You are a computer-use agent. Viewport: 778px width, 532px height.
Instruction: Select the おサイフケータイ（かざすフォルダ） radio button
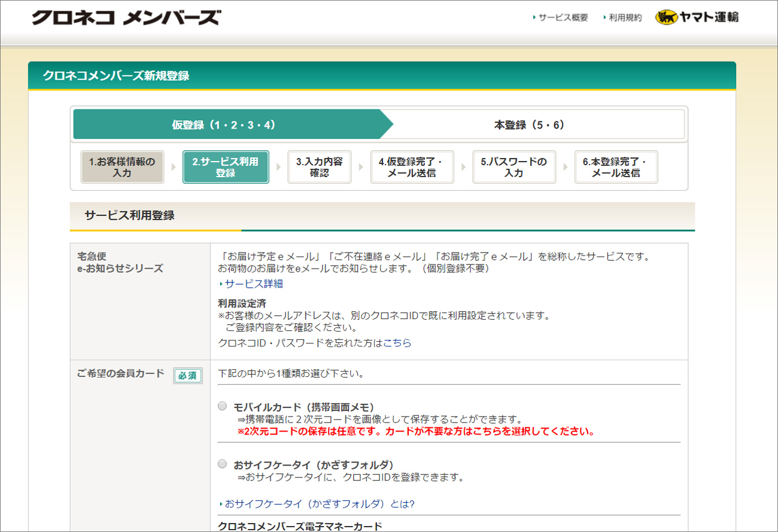click(x=223, y=464)
